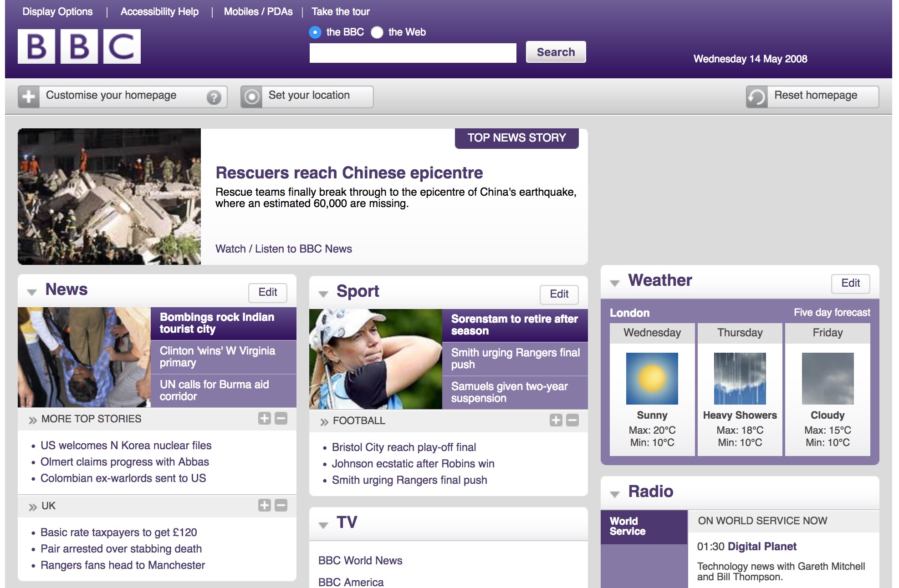Click the News panel bombing photo
This screenshot has width=899, height=588.
(x=84, y=357)
